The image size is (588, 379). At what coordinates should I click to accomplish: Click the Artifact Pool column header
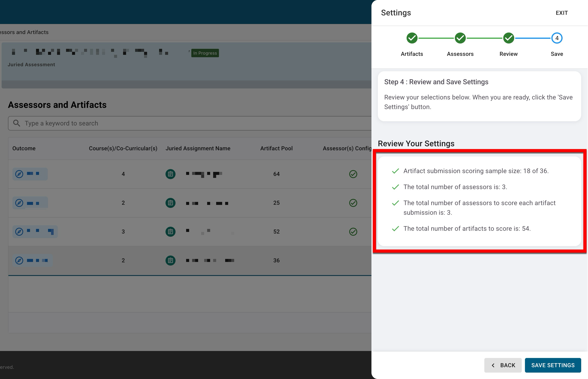click(x=276, y=148)
